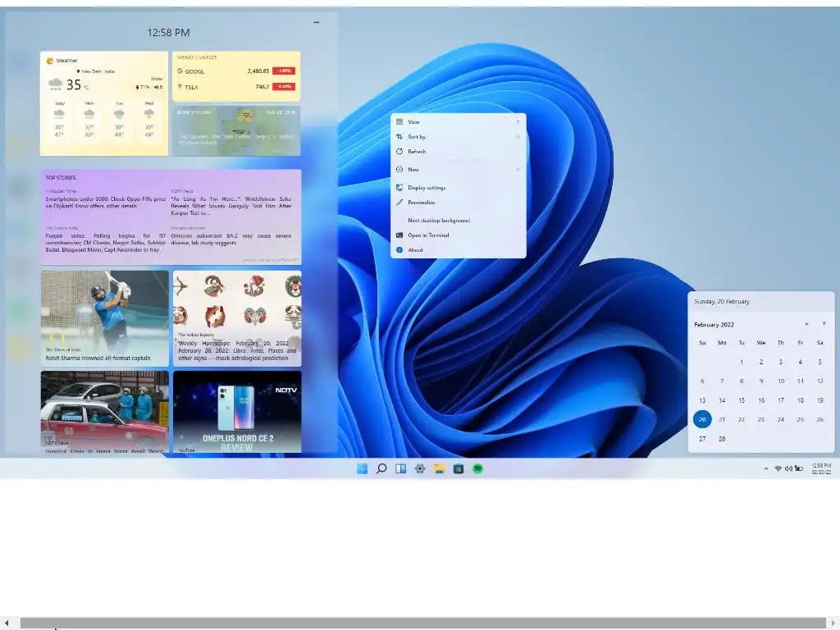Click the Wi-Fi icon in system tray

click(778, 468)
